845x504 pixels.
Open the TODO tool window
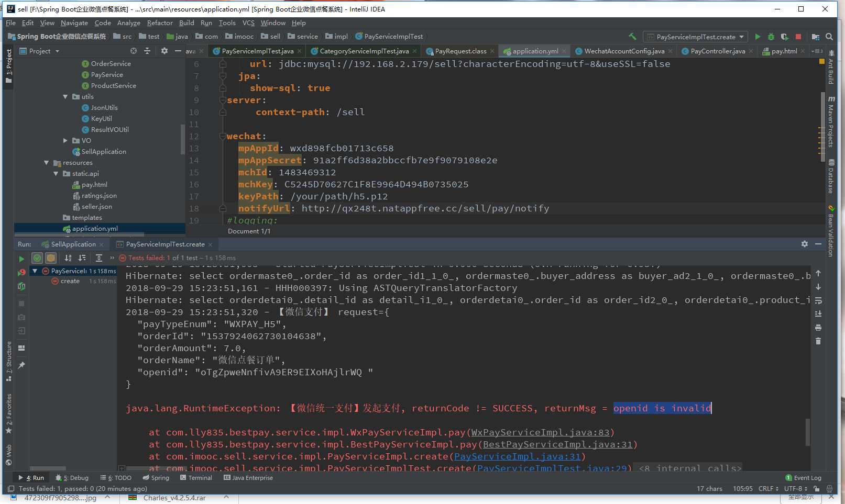116,478
